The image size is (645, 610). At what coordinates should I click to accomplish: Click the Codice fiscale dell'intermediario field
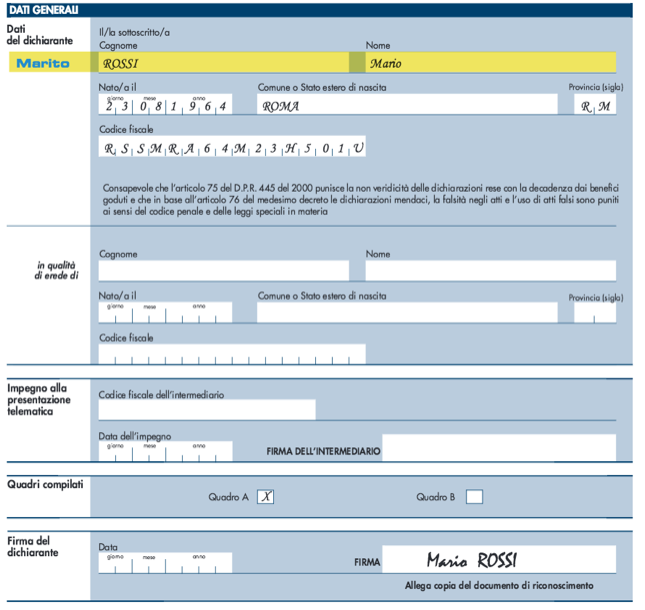point(207,410)
